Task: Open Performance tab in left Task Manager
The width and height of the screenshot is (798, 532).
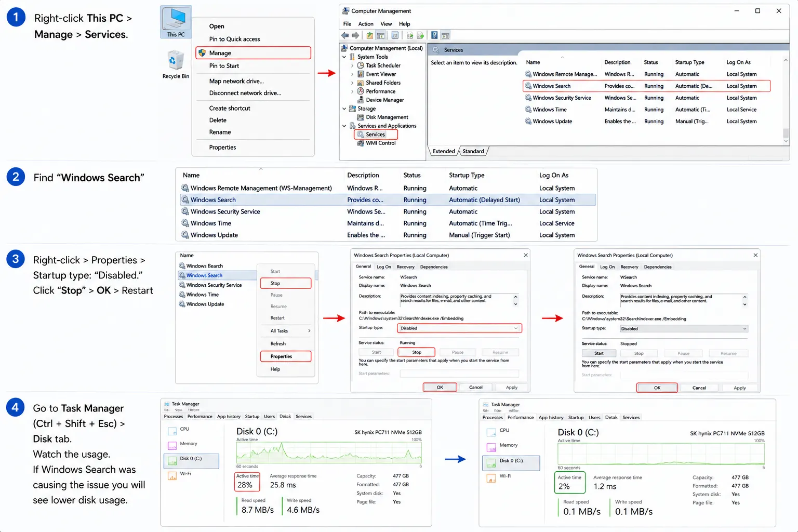Action: (x=200, y=417)
